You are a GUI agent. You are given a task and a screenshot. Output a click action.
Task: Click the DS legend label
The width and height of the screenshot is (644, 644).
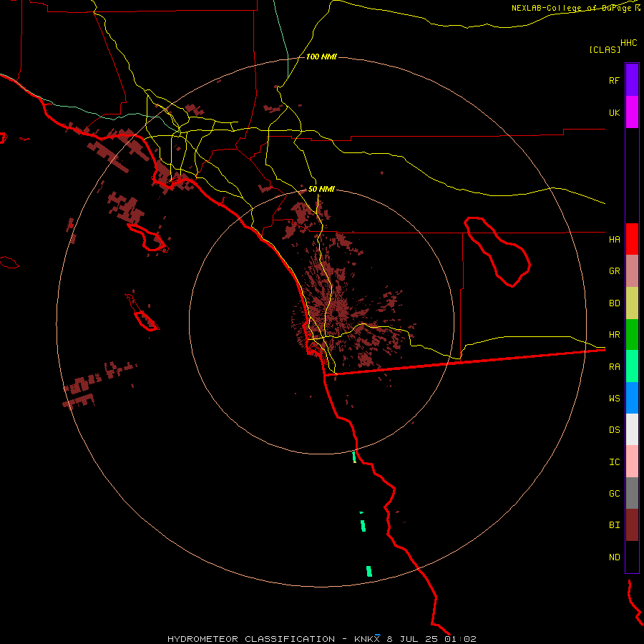(614, 429)
